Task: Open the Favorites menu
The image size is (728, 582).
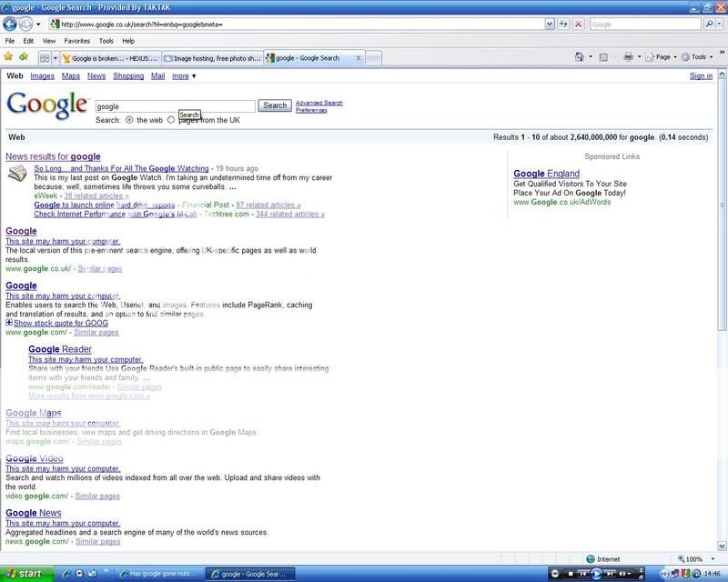Action: [x=76, y=41]
